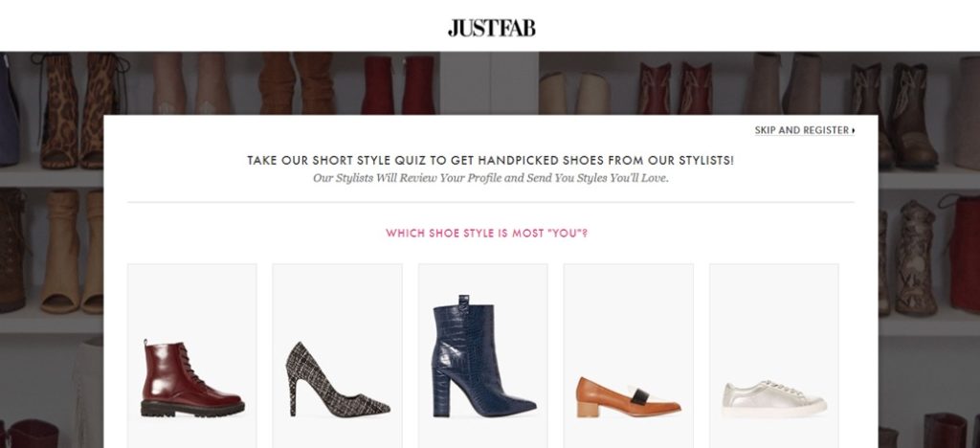Click the brown suede boots on top shelf
The image size is (980, 448).
pyautogui.click(x=297, y=82)
